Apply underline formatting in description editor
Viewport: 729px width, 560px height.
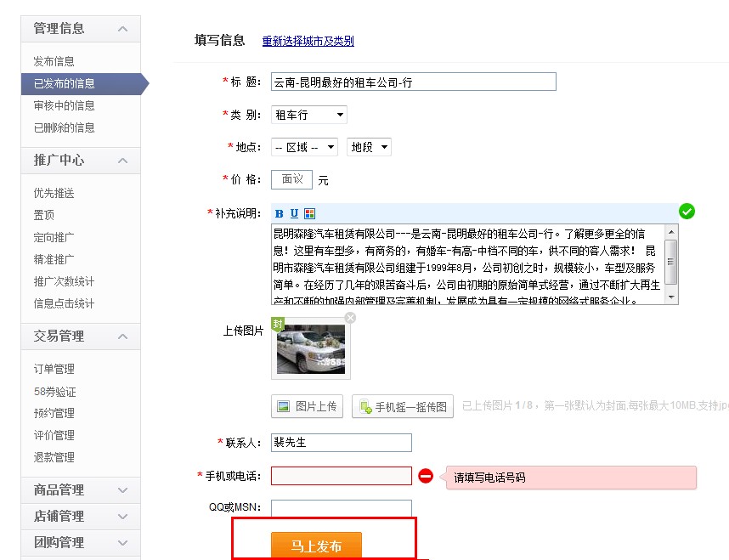tap(294, 213)
